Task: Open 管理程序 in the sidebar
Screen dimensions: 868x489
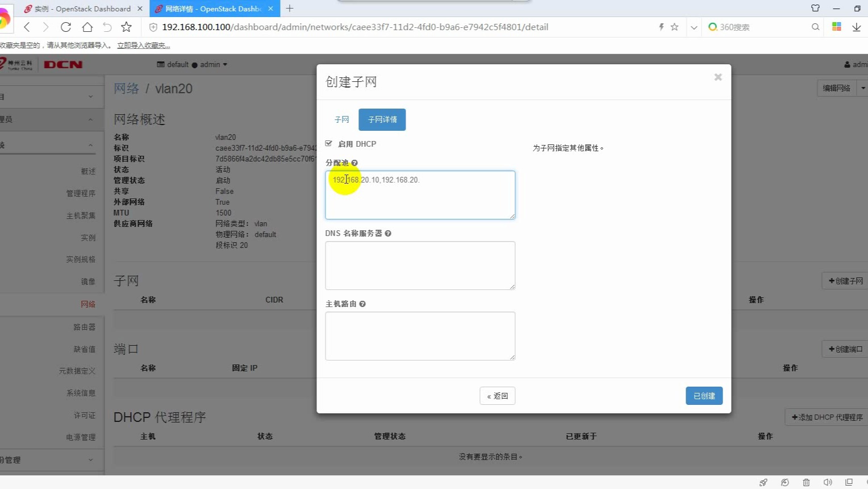Action: coord(81,193)
